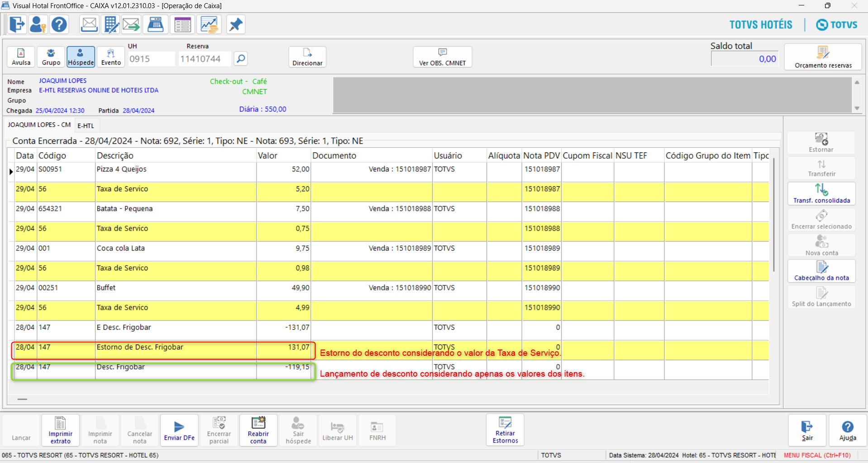Open Transf. consolidada in right panel

821,193
